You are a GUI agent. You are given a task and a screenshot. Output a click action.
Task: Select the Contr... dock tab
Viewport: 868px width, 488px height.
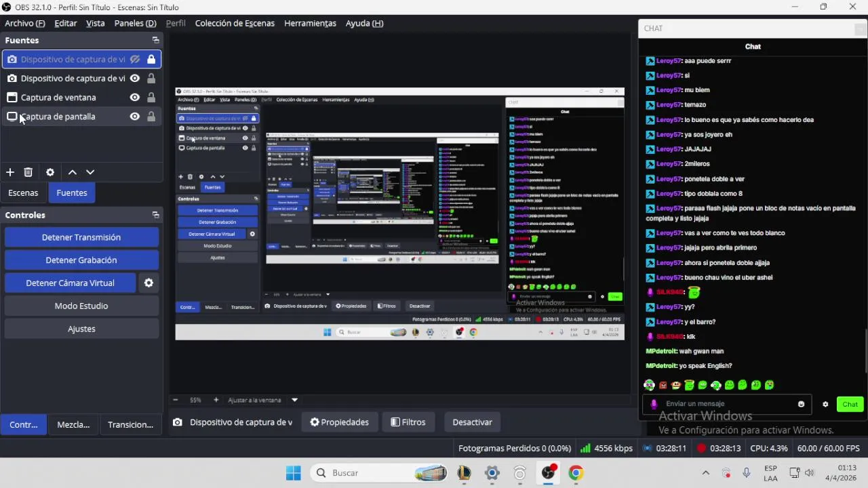(24, 424)
